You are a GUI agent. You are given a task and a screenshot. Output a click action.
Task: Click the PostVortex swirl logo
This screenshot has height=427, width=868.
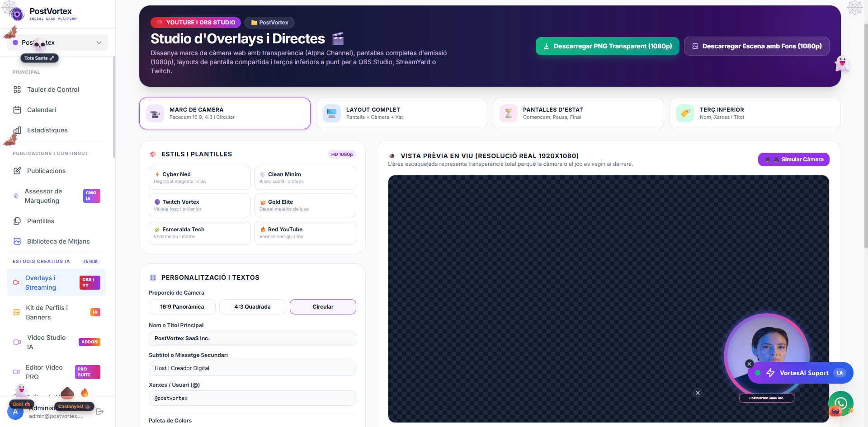[x=17, y=14]
